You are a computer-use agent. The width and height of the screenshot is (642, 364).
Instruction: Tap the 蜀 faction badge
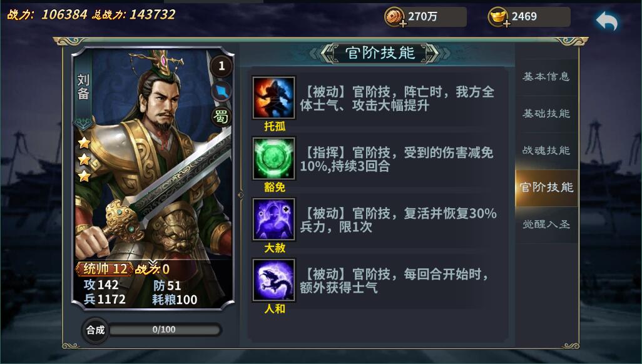221,118
